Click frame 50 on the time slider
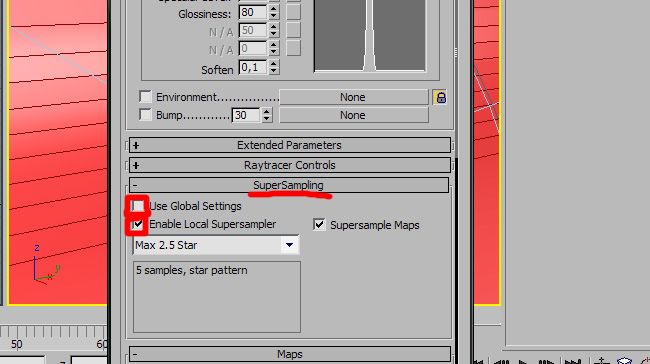Image resolution: width=650 pixels, height=364 pixels. 17,344
